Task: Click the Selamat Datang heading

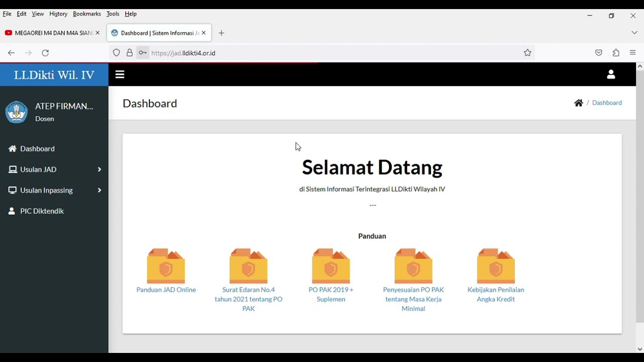Action: [372, 167]
